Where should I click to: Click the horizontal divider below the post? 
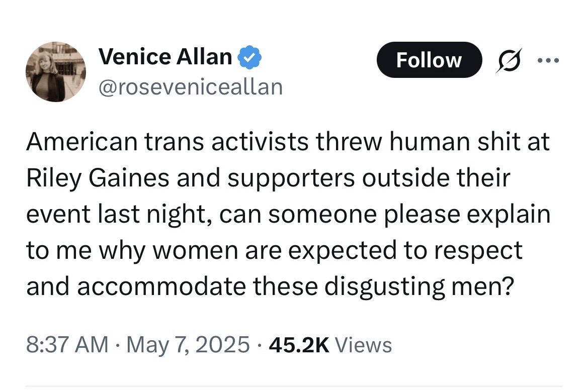tap(294, 386)
